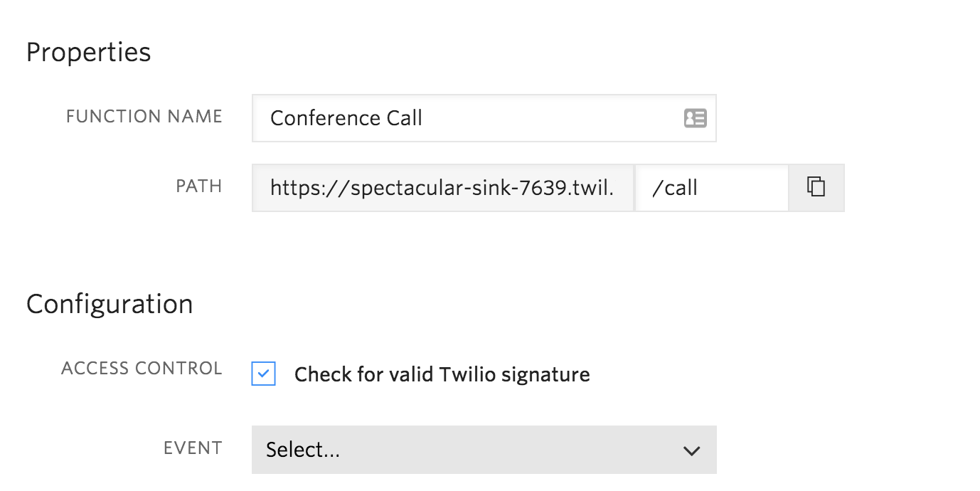The image size is (980, 491).
Task: Focus the Conference Call function name field
Action: click(484, 118)
